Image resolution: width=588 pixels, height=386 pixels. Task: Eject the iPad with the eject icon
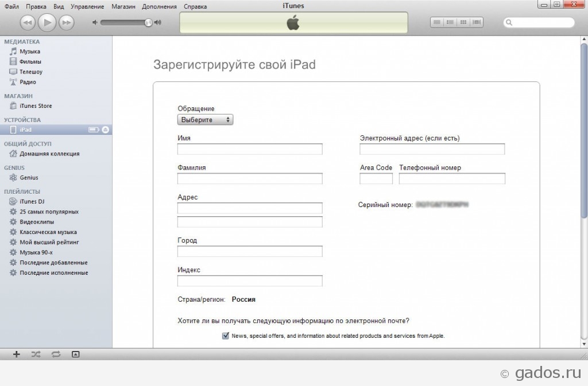pyautogui.click(x=106, y=130)
